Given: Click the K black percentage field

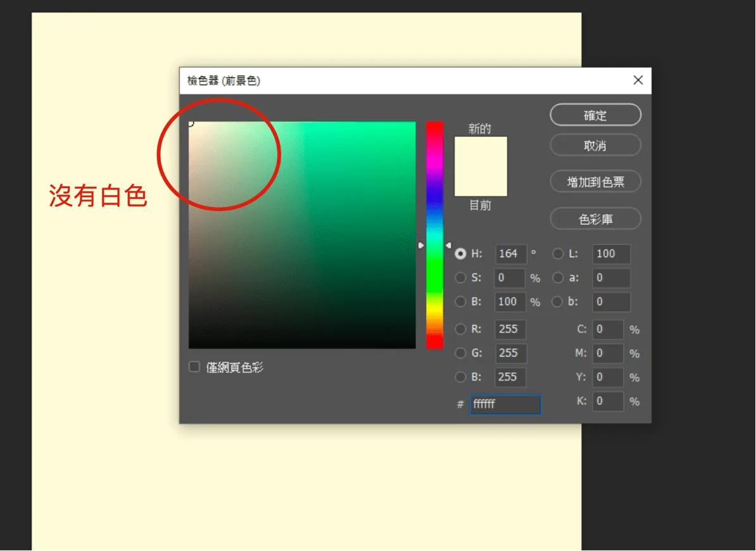Looking at the screenshot, I should tap(608, 401).
